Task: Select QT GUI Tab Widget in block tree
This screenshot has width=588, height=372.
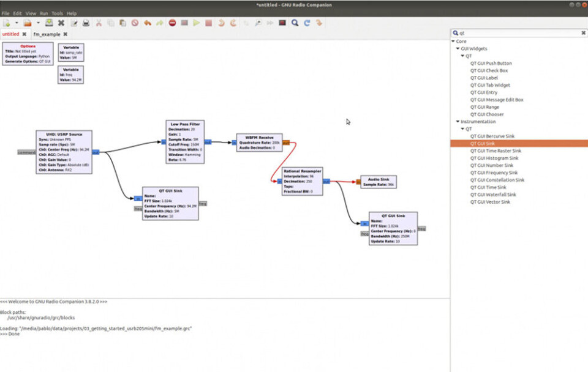Action: (x=490, y=85)
